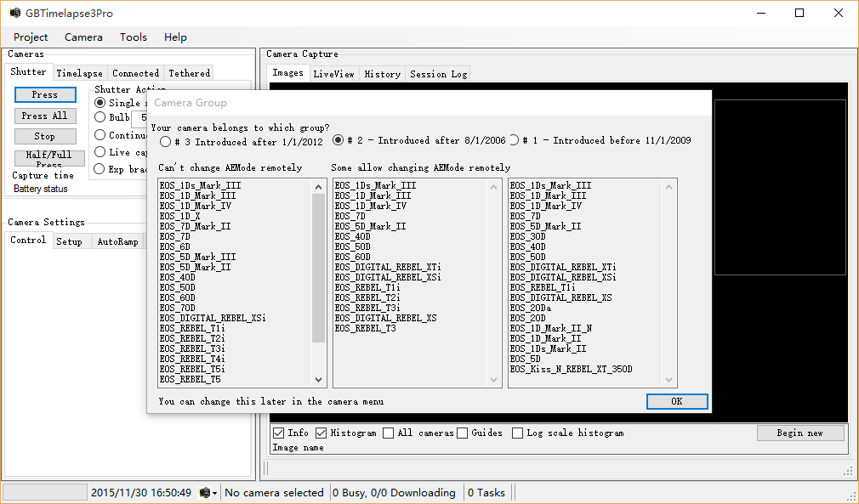
Task: Click group 3 list scrollbar thumb
Action: point(318,268)
